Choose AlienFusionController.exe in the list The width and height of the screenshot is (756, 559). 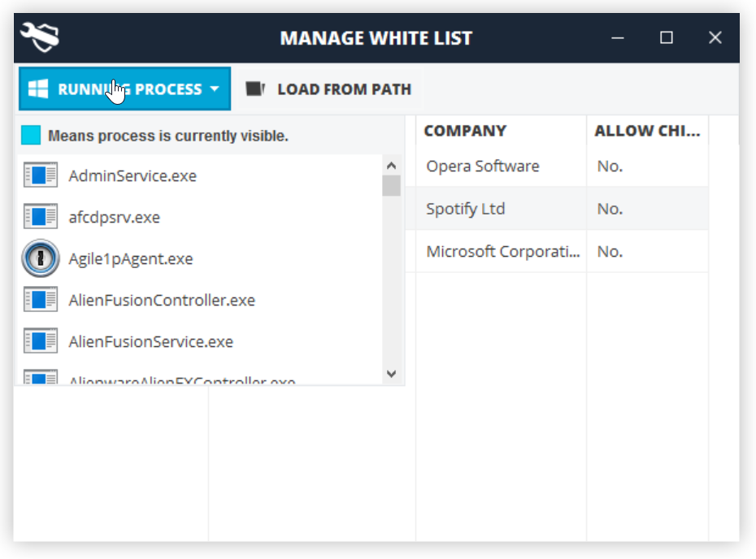[162, 300]
